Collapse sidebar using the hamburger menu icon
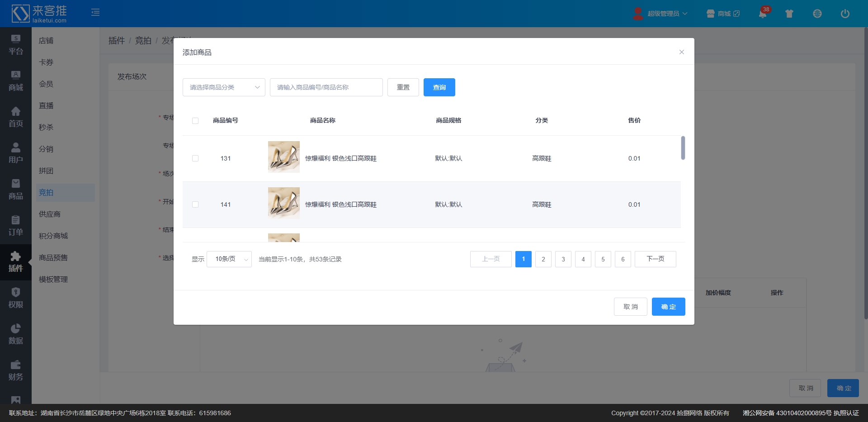The height and width of the screenshot is (422, 868). tap(95, 13)
